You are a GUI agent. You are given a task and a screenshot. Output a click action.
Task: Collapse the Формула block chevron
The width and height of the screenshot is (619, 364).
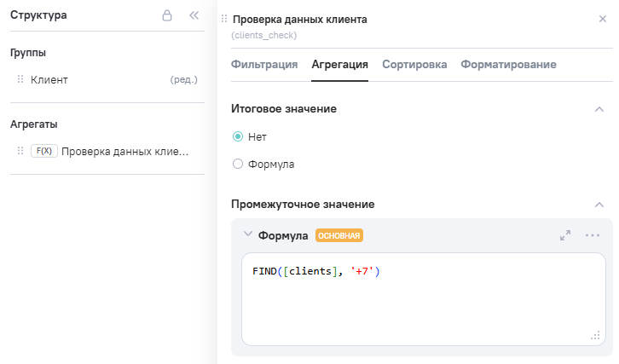pyautogui.click(x=248, y=234)
